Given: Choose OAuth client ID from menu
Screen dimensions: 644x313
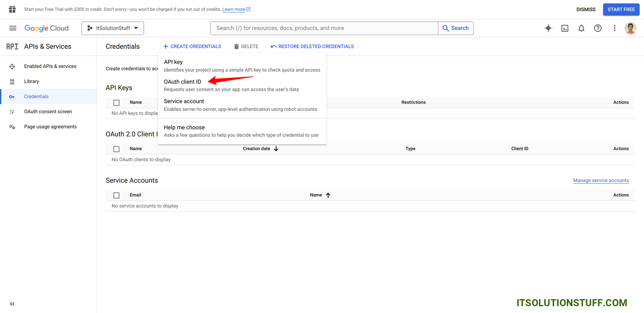Looking at the screenshot, I should (182, 82).
